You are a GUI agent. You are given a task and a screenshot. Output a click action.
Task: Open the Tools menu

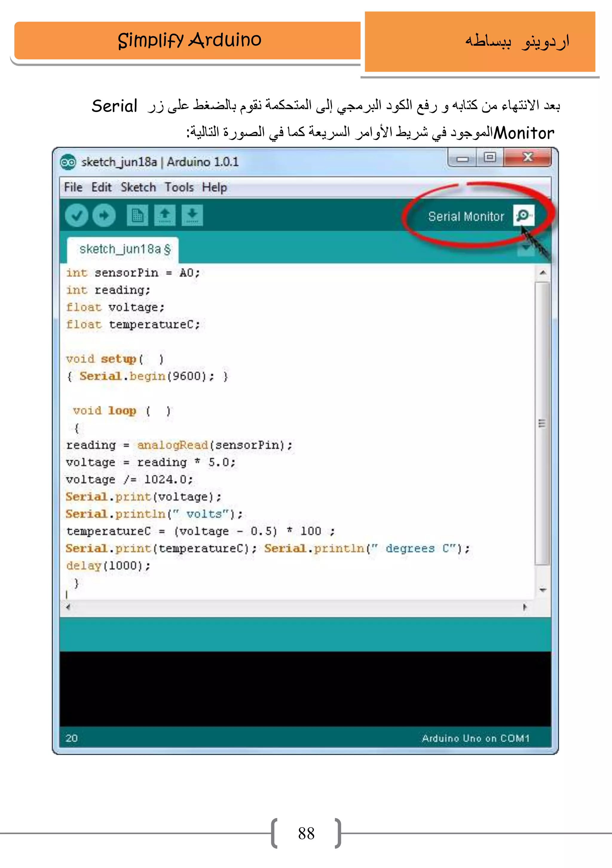coord(179,188)
